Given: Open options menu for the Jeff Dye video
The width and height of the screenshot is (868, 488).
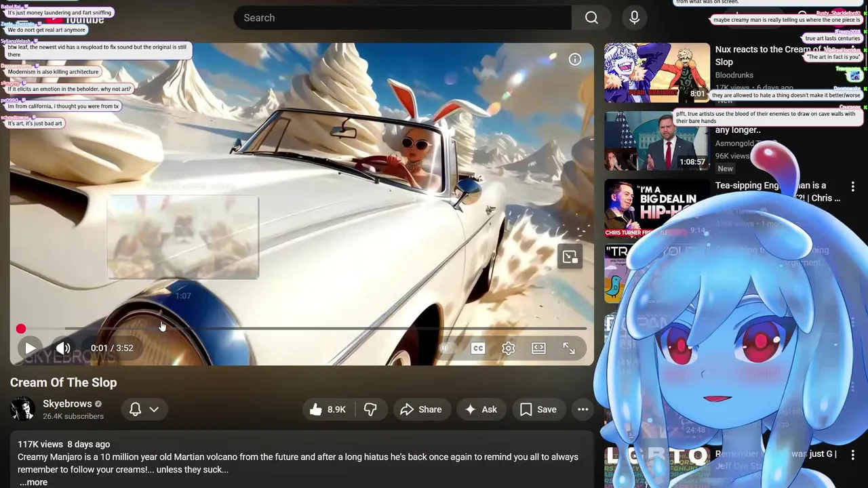Looking at the screenshot, I should click(x=852, y=455).
